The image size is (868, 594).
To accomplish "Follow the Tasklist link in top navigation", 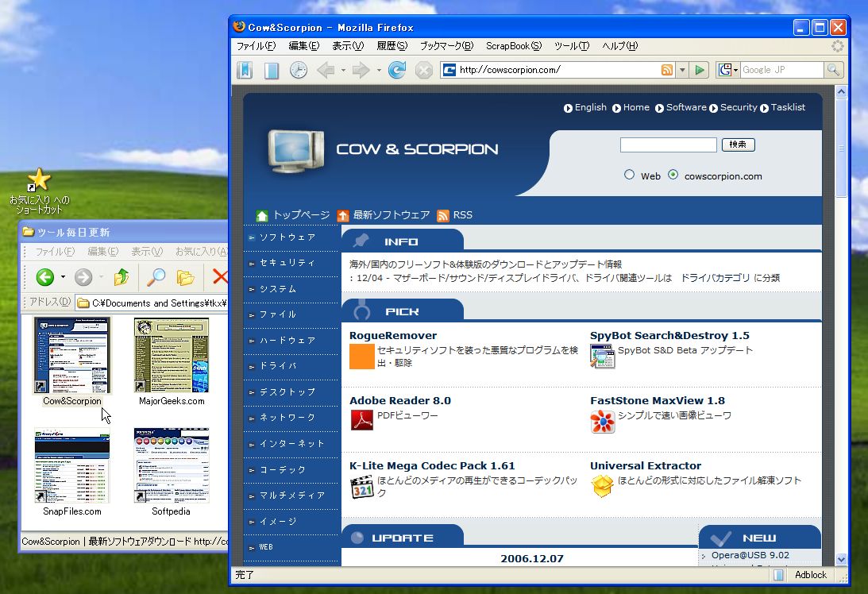I will pos(788,107).
